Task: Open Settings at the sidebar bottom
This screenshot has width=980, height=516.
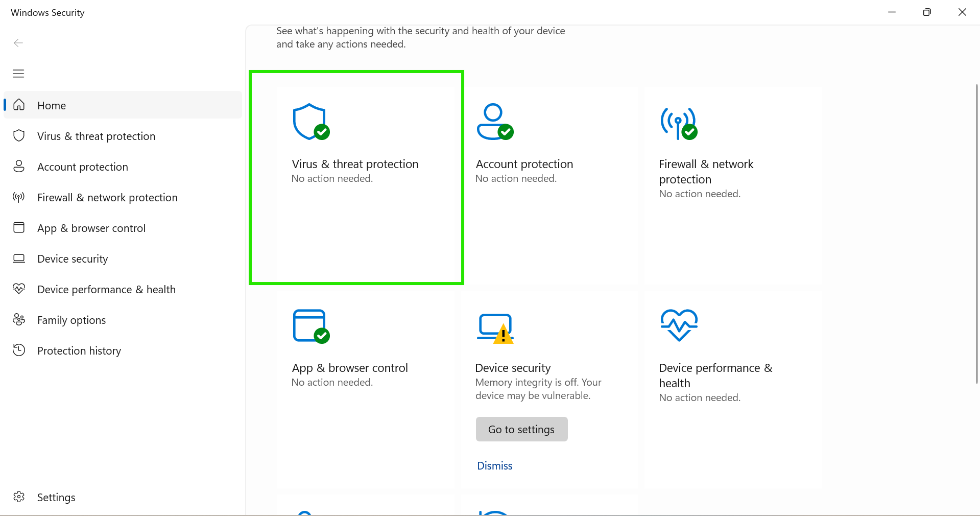Action: click(x=123, y=497)
